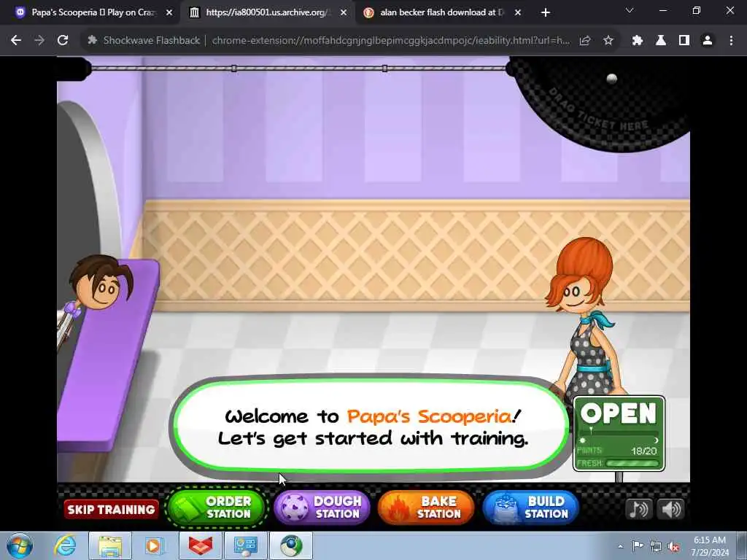Go to the Order Station
The height and width of the screenshot is (560, 747).
click(x=216, y=507)
